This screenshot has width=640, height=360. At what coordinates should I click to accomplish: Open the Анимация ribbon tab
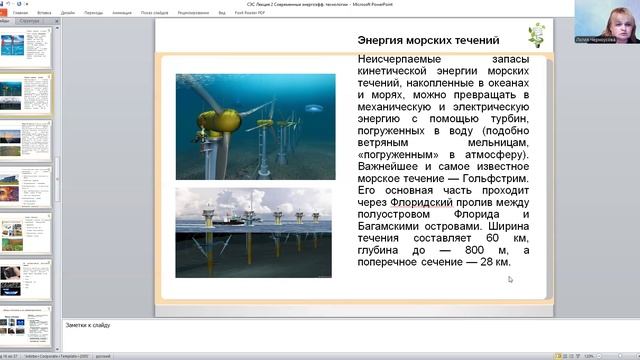coord(122,13)
